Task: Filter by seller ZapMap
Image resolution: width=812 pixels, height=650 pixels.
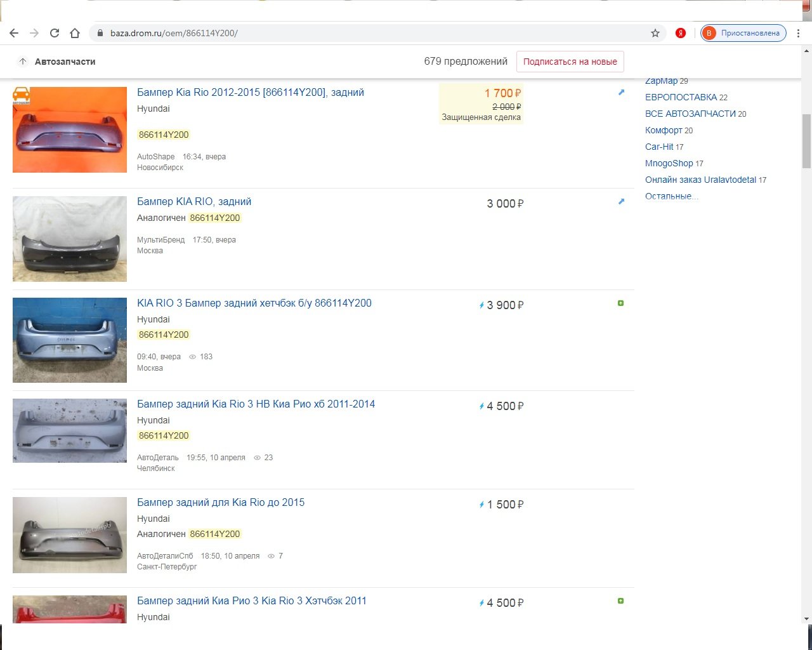Action: click(662, 81)
